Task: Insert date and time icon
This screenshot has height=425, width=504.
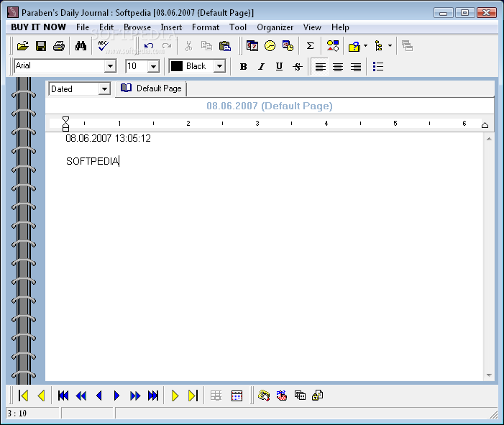Action: [288, 46]
